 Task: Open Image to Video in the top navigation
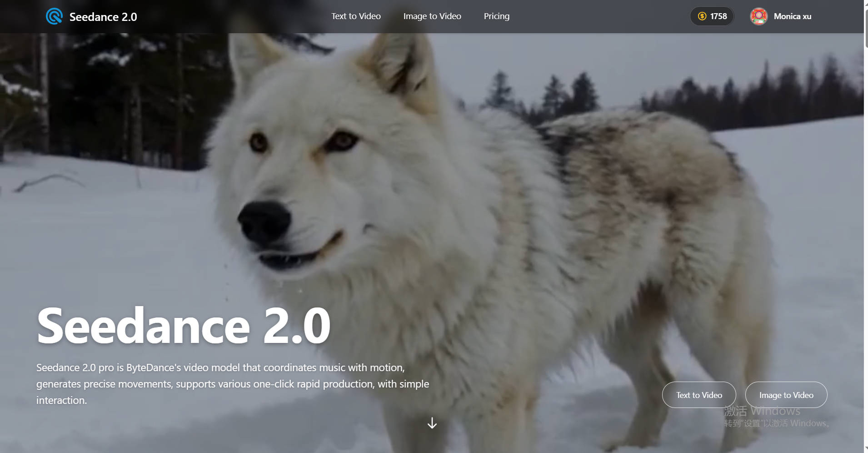[x=432, y=16]
